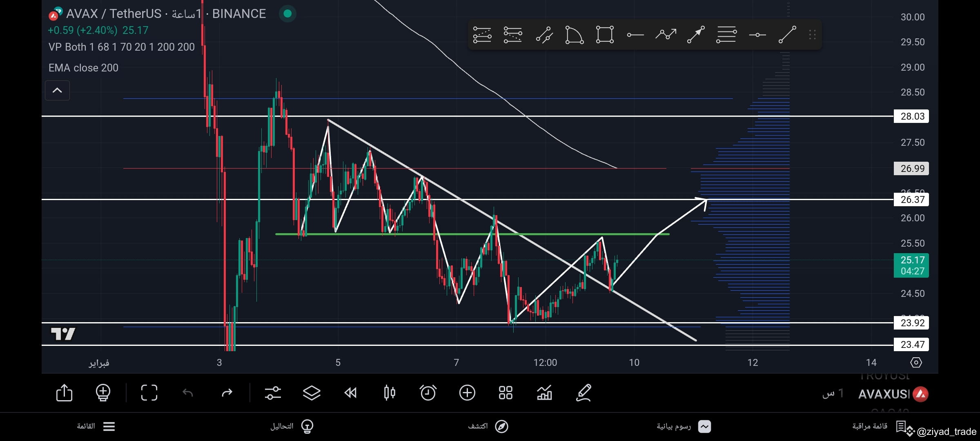Toggle the green market status indicator

coord(287,14)
